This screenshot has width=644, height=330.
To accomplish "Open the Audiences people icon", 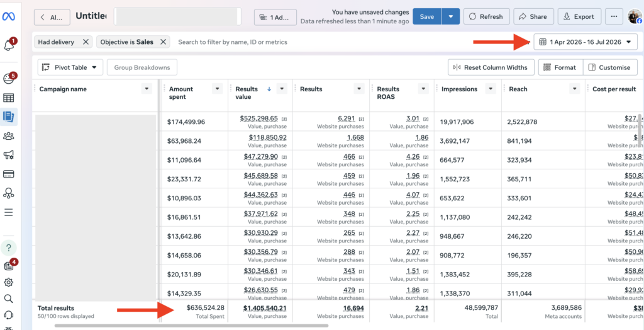I will point(9,136).
